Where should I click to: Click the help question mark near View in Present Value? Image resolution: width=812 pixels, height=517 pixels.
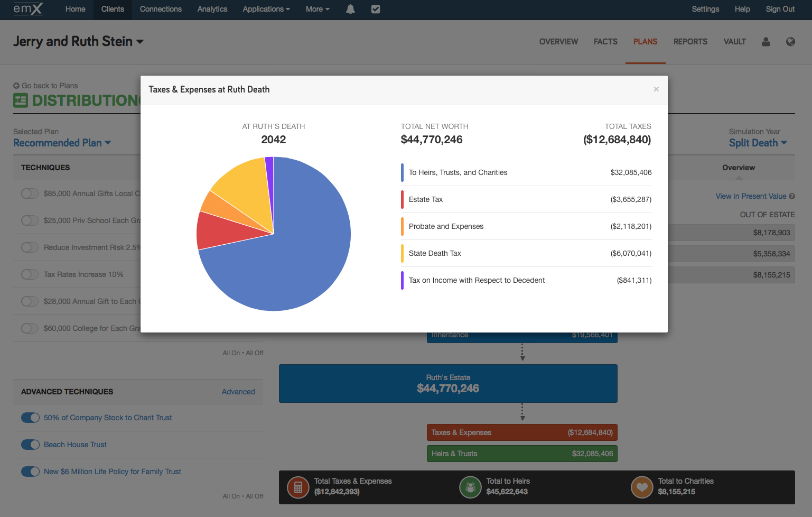coord(792,196)
